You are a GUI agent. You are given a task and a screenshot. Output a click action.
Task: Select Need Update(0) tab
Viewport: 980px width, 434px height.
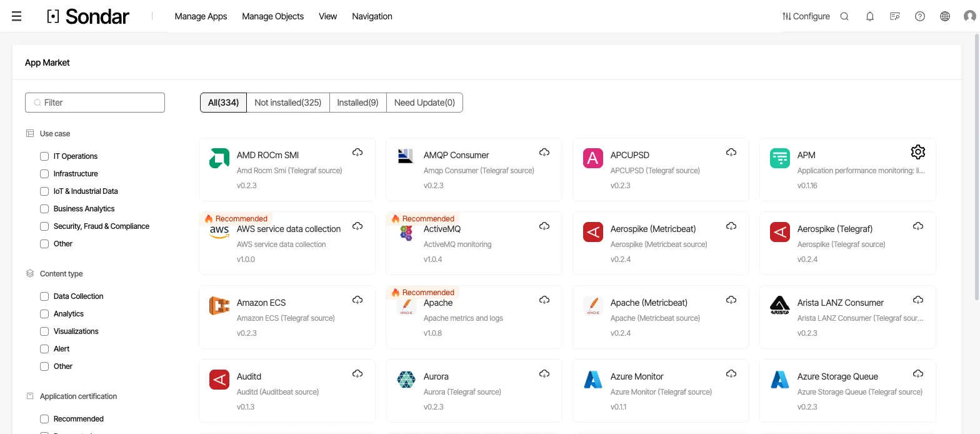[x=424, y=103]
